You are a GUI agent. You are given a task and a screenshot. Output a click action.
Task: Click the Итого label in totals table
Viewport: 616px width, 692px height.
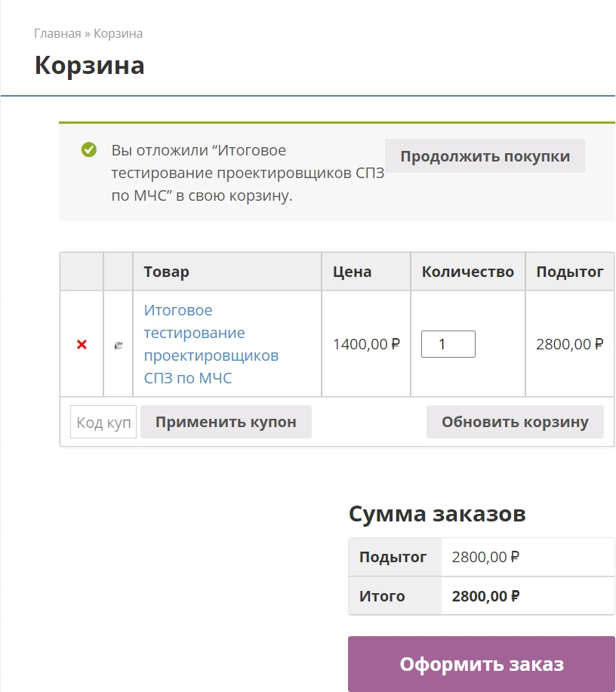pyautogui.click(x=382, y=596)
